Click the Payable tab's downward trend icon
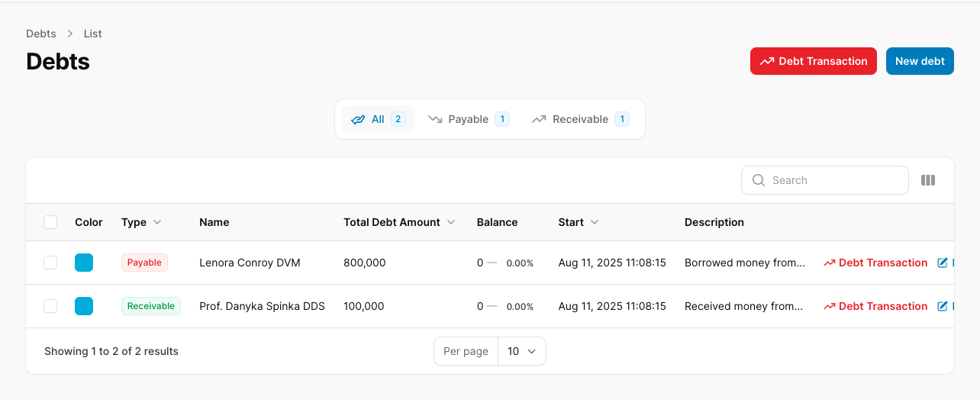Screen dimensions: 980x400 (x=435, y=119)
